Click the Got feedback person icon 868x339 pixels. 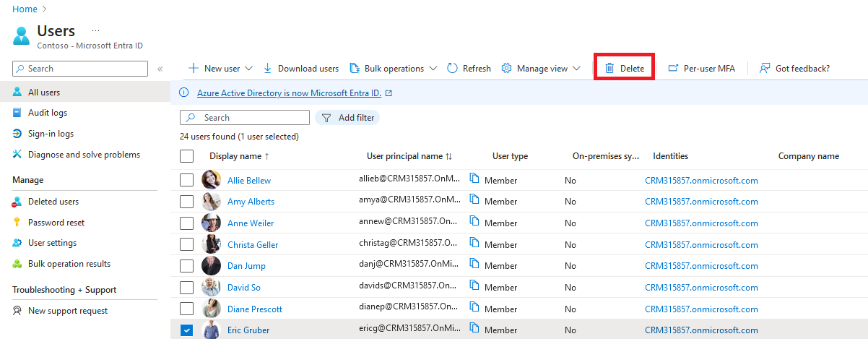pyautogui.click(x=765, y=69)
